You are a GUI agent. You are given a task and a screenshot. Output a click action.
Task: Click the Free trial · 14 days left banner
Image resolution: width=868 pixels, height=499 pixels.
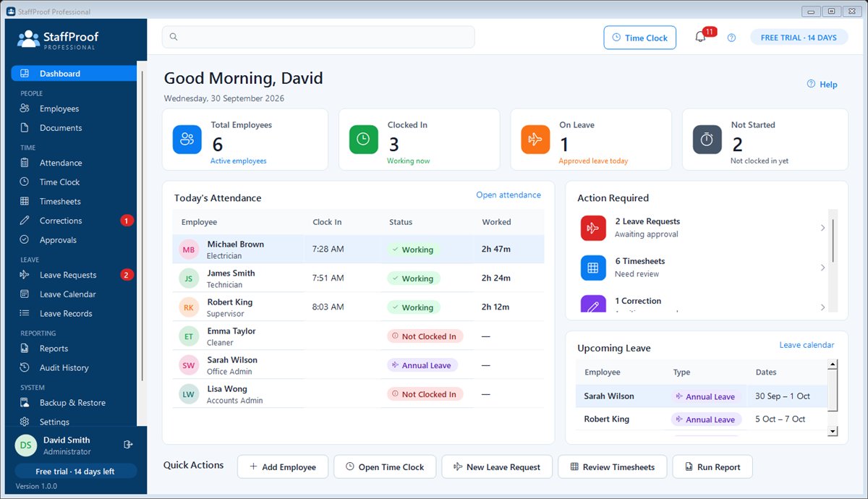(75, 471)
